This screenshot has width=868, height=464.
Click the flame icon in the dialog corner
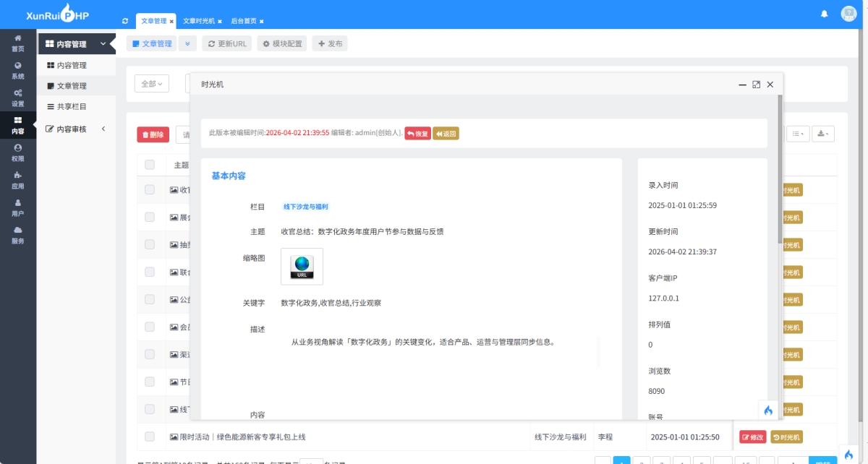click(x=768, y=410)
